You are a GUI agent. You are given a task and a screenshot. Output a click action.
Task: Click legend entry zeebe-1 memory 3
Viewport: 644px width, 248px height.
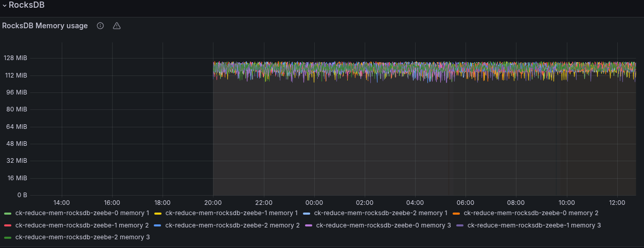[534, 225]
